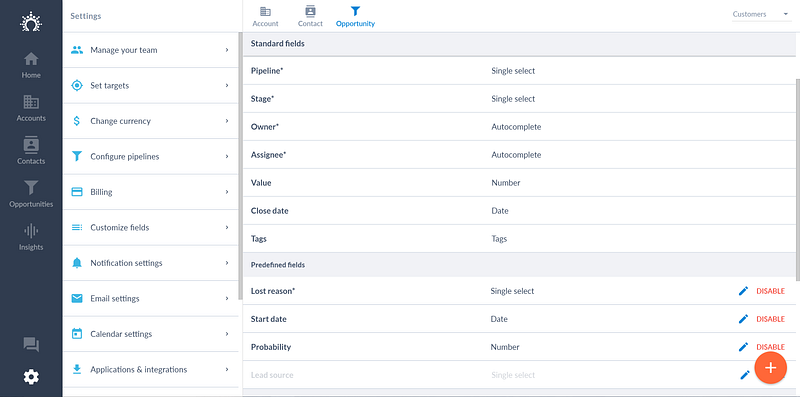
Task: Open the Customers dropdown
Action: click(761, 14)
